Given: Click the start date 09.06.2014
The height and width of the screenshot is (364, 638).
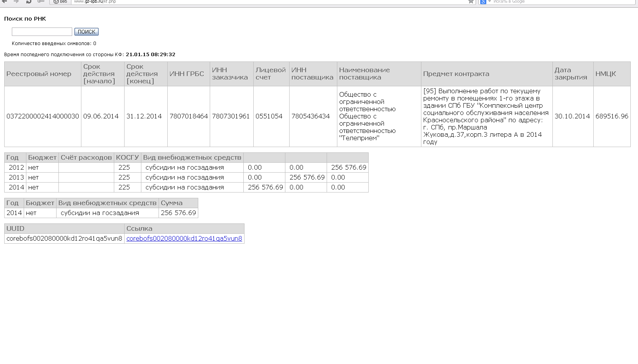Looking at the screenshot, I should [x=101, y=116].
